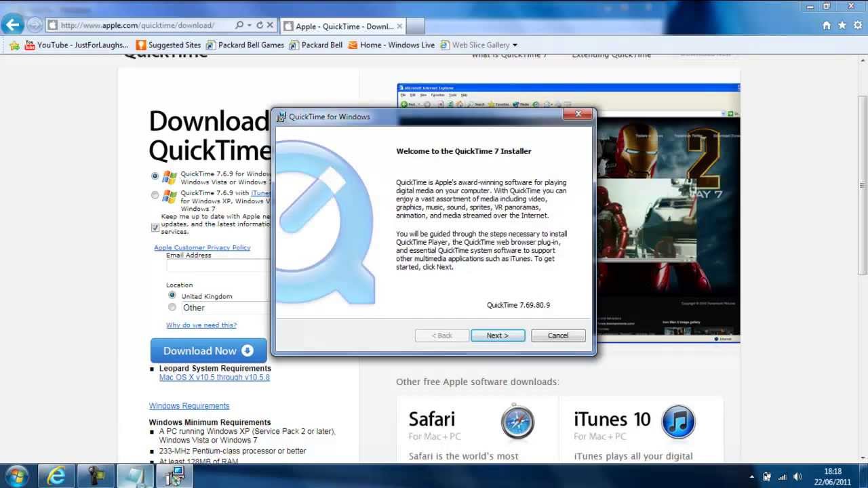
Task: Open the Home - Windows Live favorite
Action: click(x=391, y=45)
